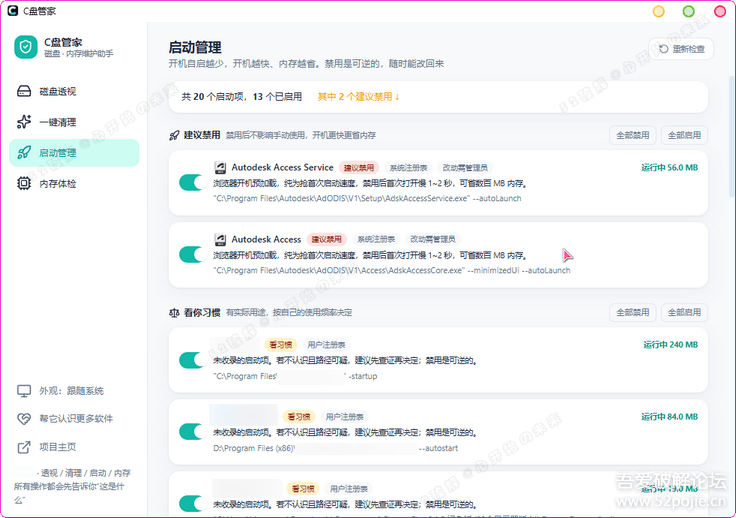Click 全部禁用 in 看你习惯 section
Screen dimensions: 736x518
pyautogui.click(x=633, y=312)
